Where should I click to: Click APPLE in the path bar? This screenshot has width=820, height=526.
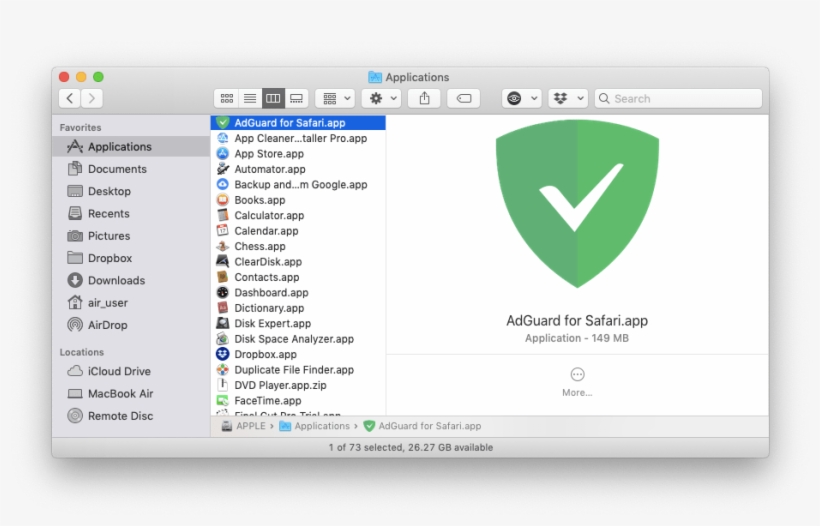244,426
